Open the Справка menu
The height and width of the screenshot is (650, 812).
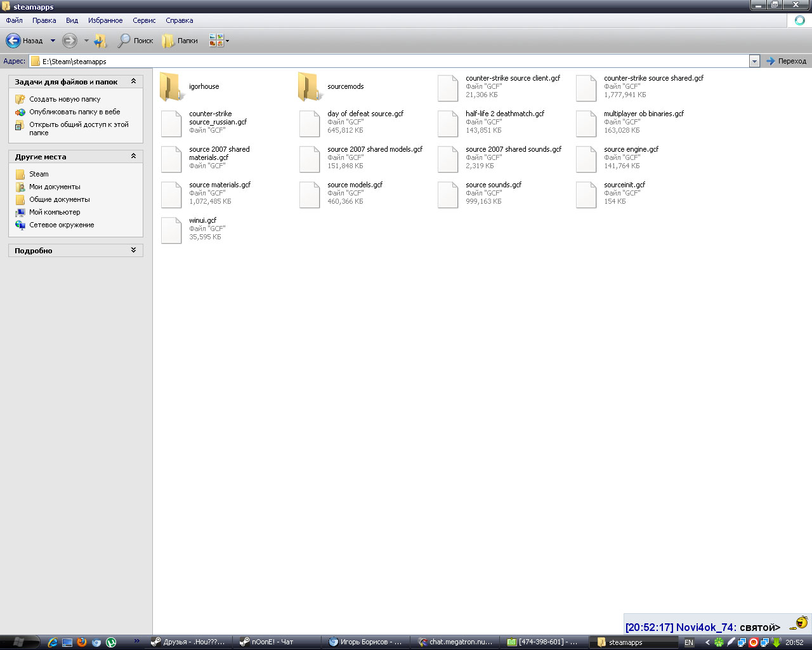[x=180, y=20]
